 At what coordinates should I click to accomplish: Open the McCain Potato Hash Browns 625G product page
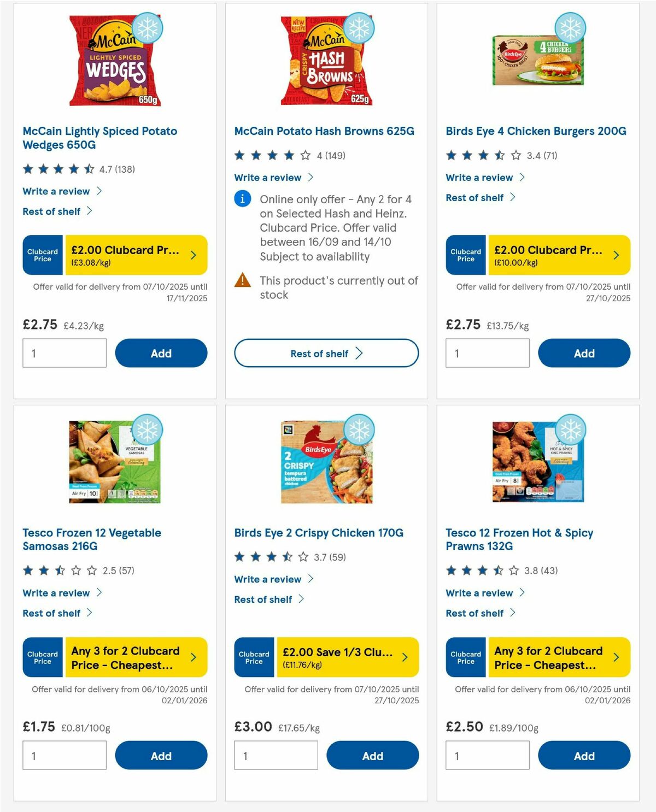(x=324, y=131)
